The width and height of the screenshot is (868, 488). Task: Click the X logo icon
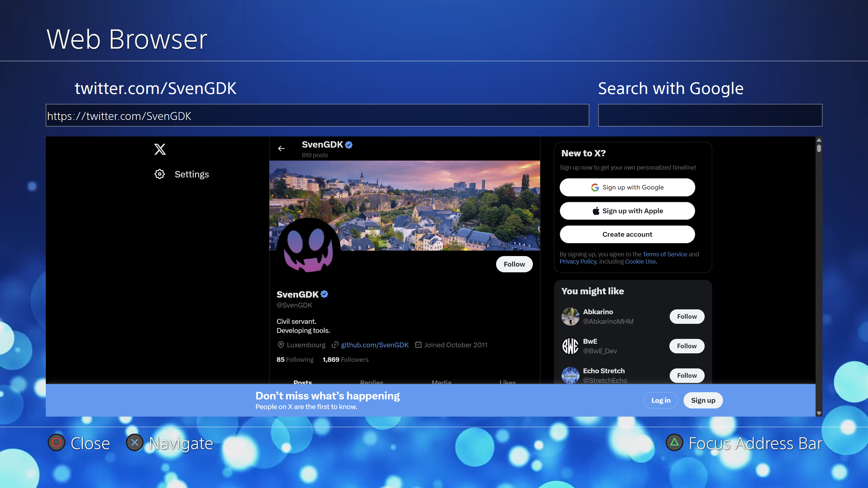(x=160, y=149)
